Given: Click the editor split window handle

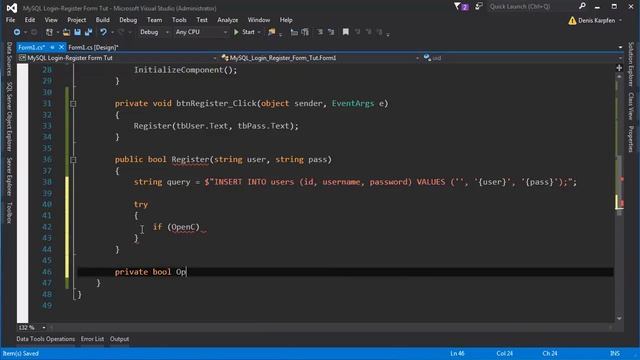Looking at the screenshot, I should point(619,68).
